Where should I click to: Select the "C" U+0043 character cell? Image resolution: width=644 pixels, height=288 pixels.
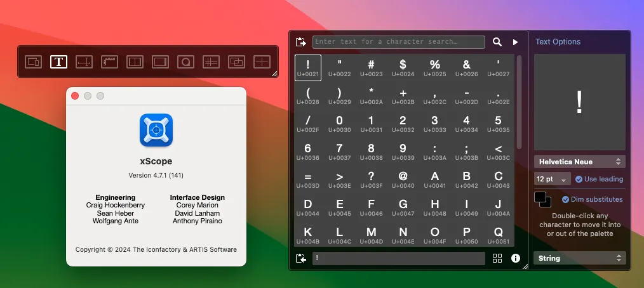(498, 180)
